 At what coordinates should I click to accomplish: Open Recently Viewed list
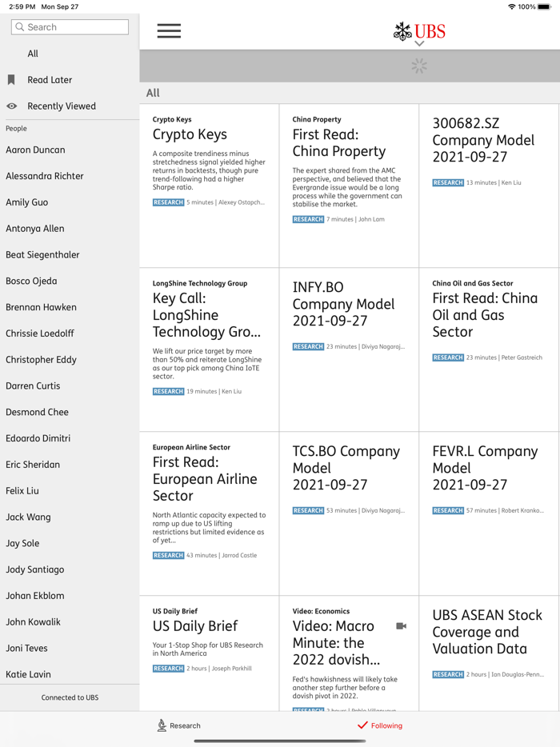62,106
